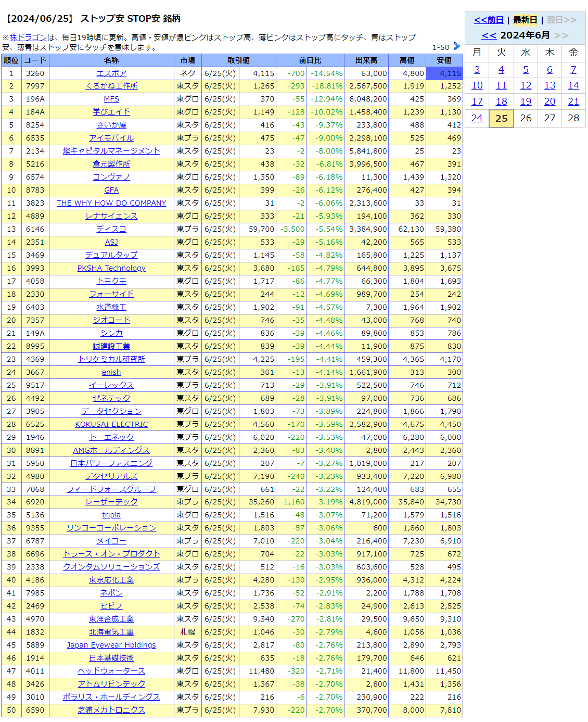Open calendar date 18

coord(501,102)
